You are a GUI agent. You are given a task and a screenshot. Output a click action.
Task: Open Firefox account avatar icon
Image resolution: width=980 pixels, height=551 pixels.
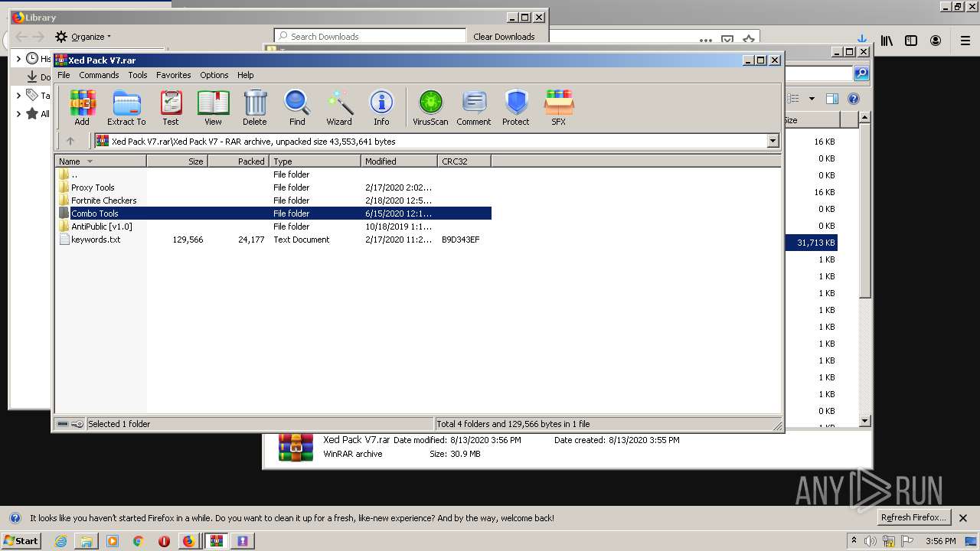[936, 41]
